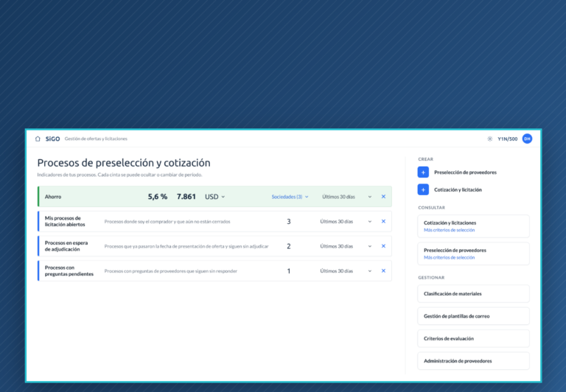The height and width of the screenshot is (392, 566).
Task: Select Procesos con preguntas pendientes label
Action: (69, 270)
